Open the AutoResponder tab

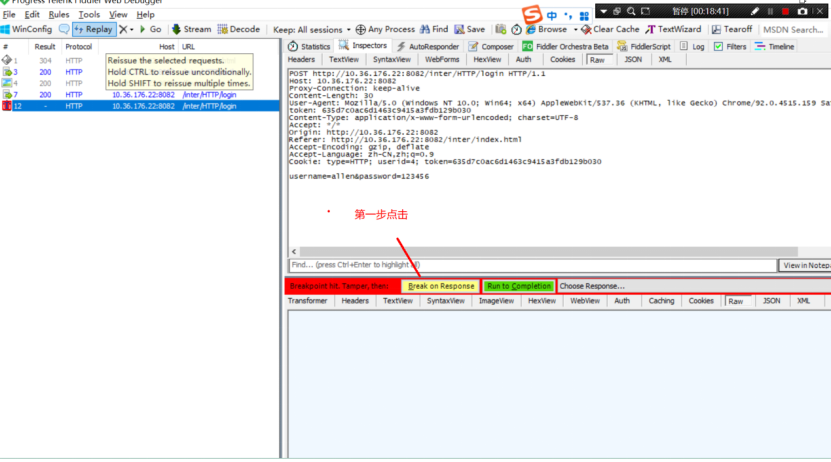pos(428,47)
